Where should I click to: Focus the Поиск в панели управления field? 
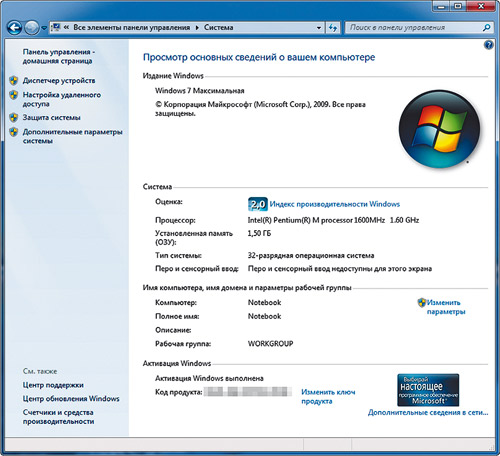click(x=413, y=28)
